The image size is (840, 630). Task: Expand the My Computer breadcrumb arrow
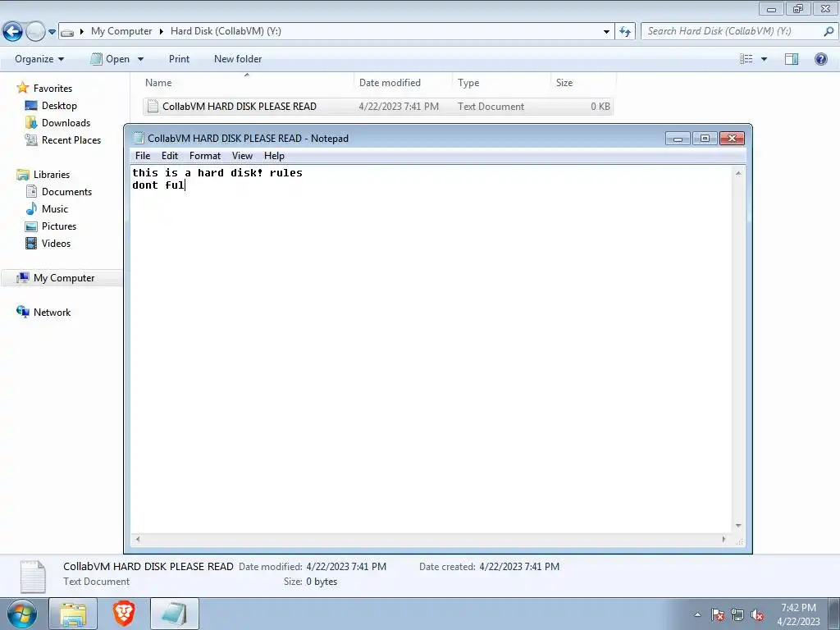(82, 32)
